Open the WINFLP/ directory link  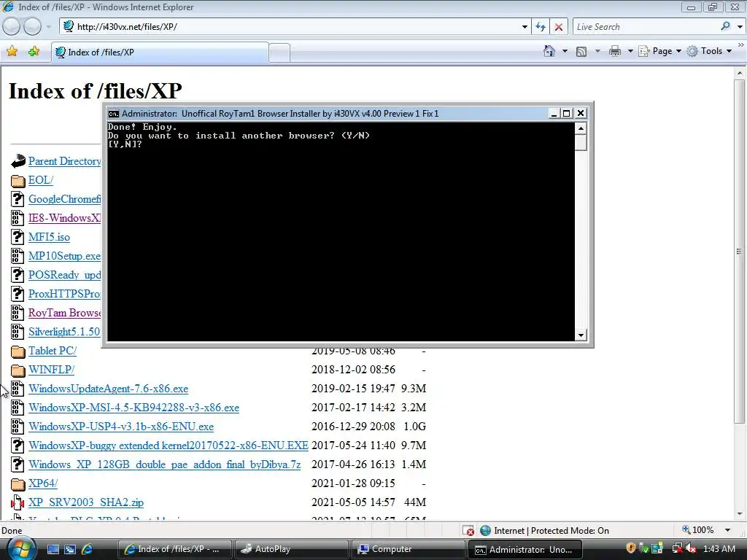pos(52,370)
